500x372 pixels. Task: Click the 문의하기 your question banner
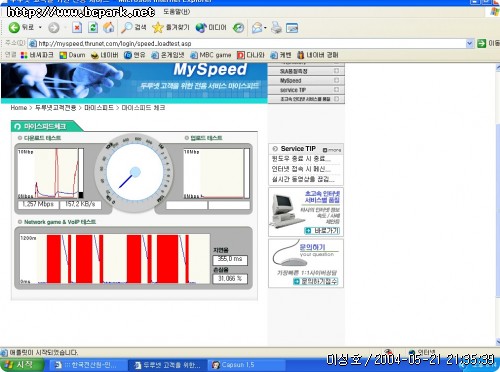306,263
